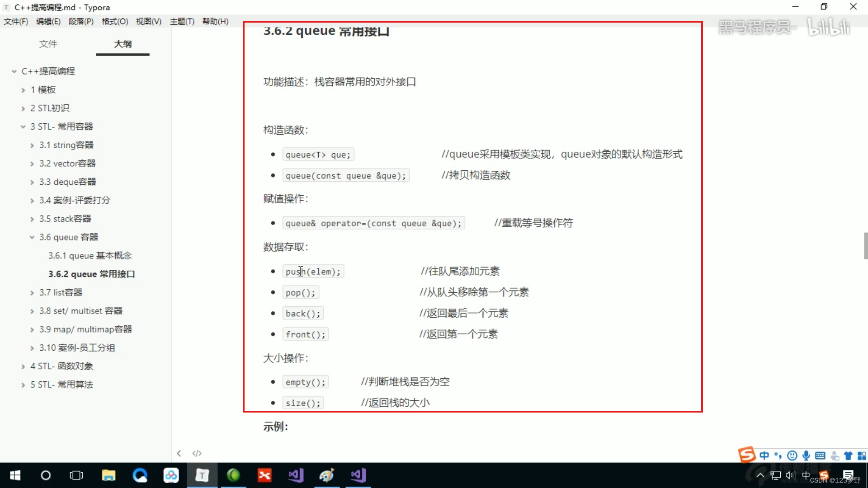Toggle the sidebar with the left arrow

click(x=179, y=453)
